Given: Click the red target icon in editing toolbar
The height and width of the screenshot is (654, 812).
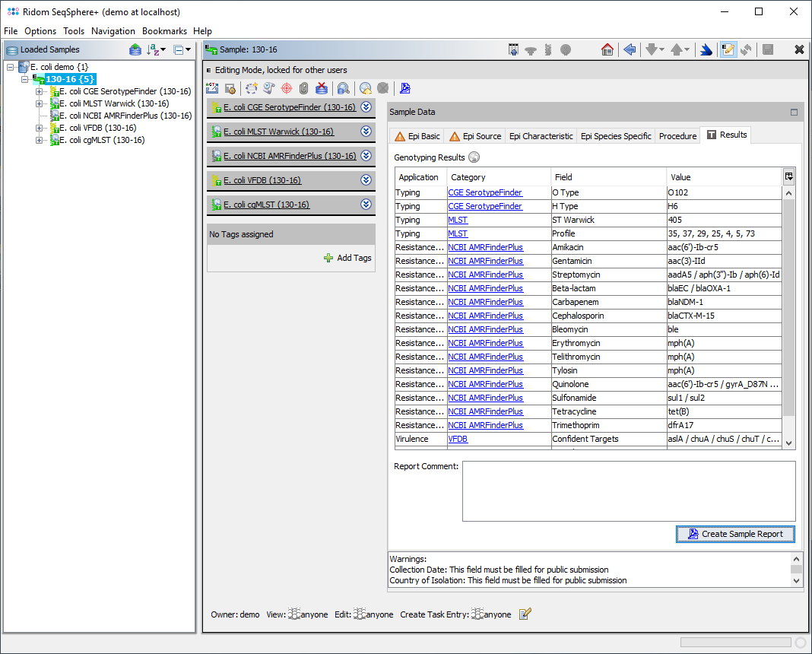Looking at the screenshot, I should (x=287, y=88).
